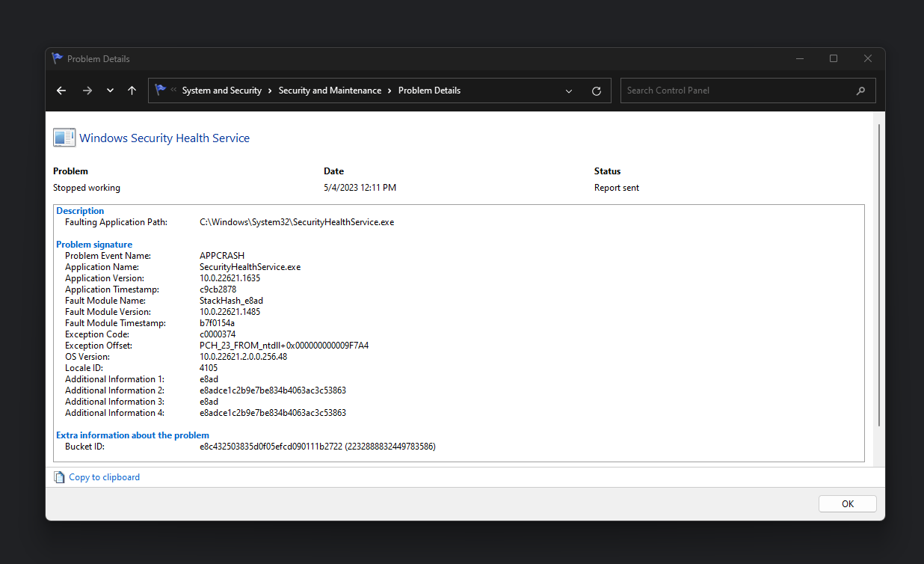Click the APPCRASH event name value
The image size is (924, 564).
pyautogui.click(x=222, y=256)
